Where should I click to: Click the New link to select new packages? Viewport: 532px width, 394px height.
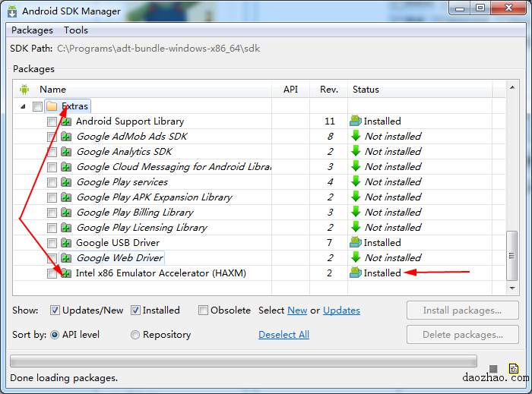297,310
